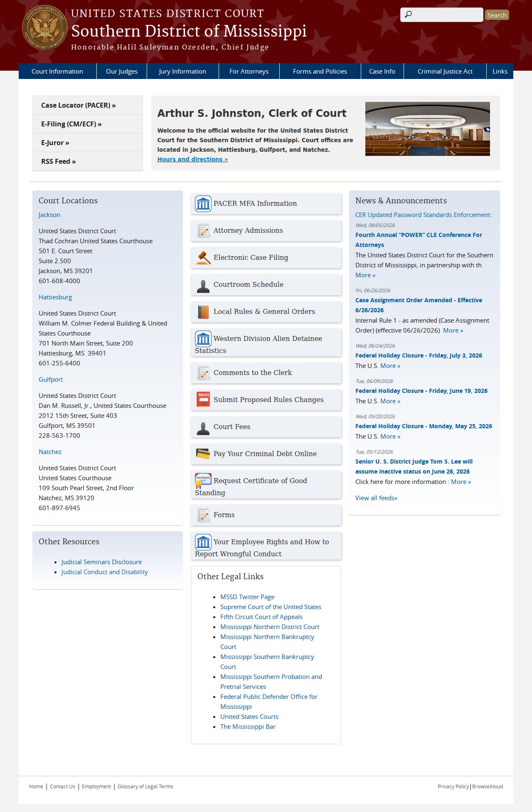This screenshot has width=532, height=812.
Task: Open CER Updated Password Standards Enforcement announcement
Action: coord(423,215)
